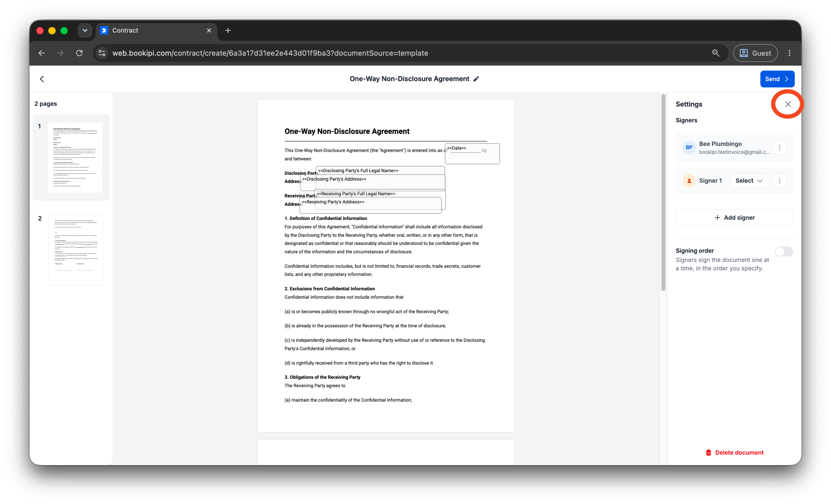
Task: Go back using the left chevron arrow
Action: (42, 79)
